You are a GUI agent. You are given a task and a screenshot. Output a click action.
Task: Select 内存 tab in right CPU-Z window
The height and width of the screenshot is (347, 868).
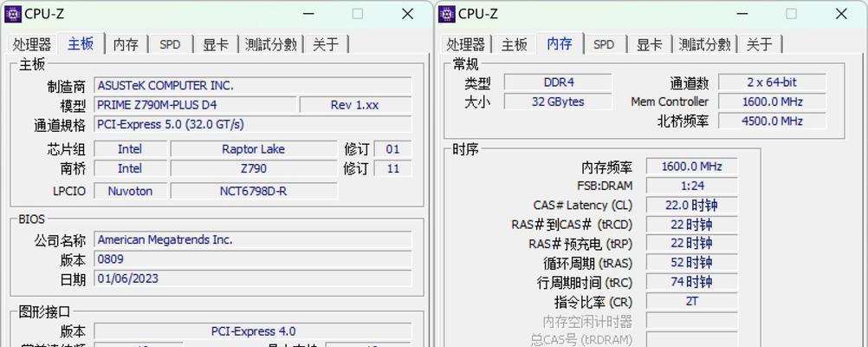559,43
